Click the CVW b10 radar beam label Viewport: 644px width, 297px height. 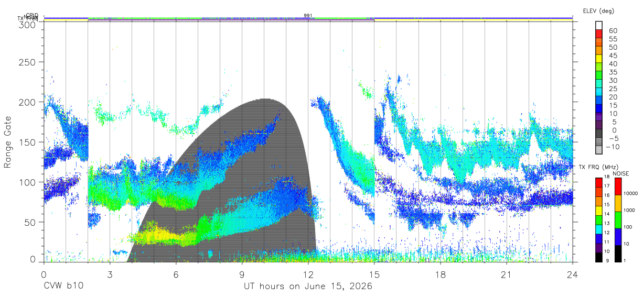coord(63,287)
